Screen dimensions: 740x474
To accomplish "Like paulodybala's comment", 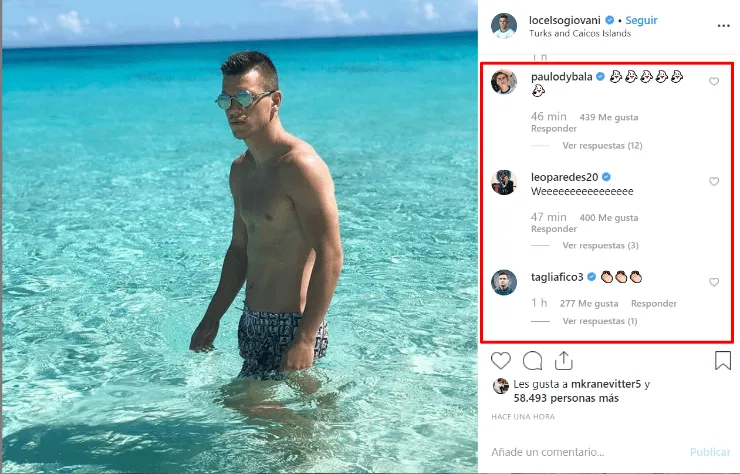I will (x=714, y=82).
